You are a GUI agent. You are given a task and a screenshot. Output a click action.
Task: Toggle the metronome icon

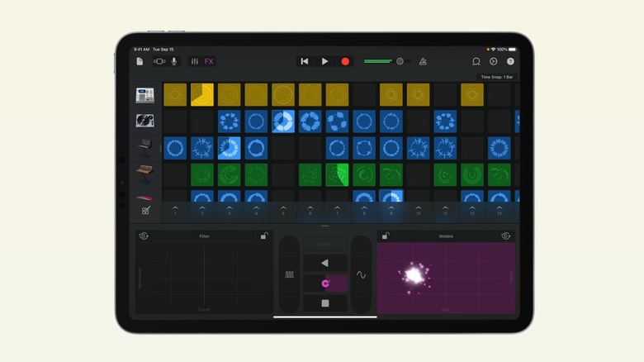click(x=423, y=61)
